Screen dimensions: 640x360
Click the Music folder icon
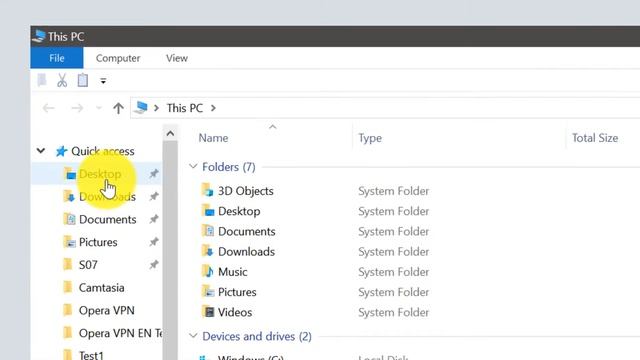pyautogui.click(x=208, y=271)
